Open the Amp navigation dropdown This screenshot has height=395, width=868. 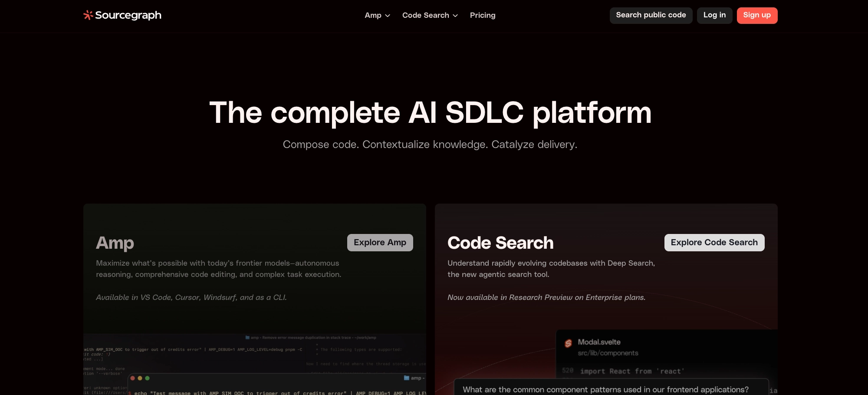pyautogui.click(x=377, y=15)
